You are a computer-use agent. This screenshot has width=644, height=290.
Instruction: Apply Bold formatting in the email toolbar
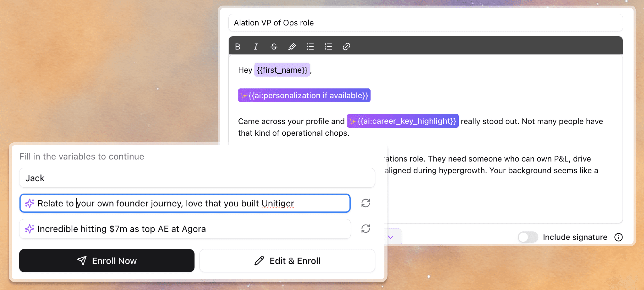point(237,47)
